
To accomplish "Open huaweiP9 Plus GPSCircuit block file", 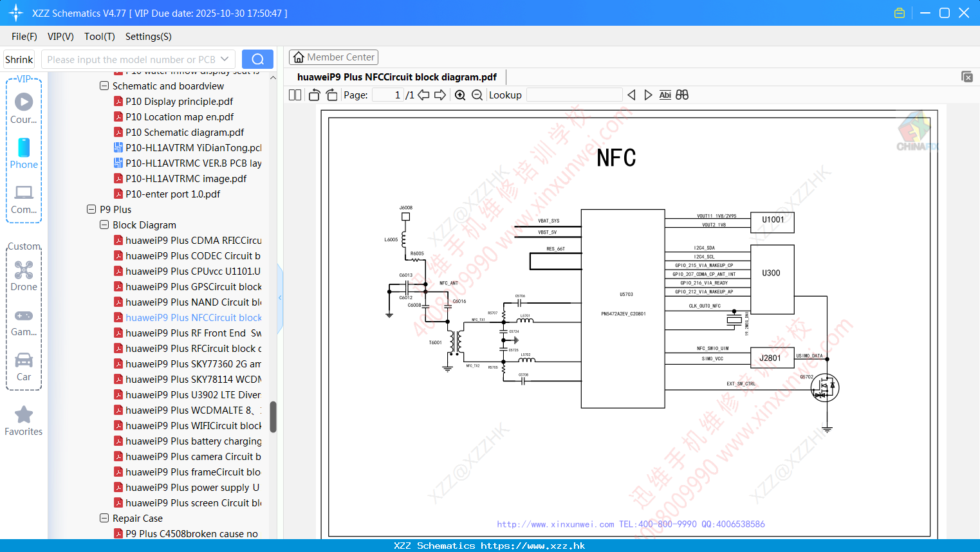I will [x=193, y=286].
